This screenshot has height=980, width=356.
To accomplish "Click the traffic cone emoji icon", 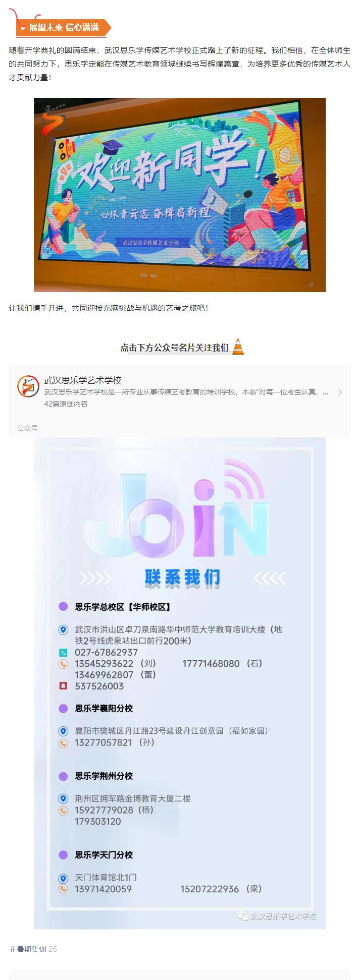I will pos(238,347).
